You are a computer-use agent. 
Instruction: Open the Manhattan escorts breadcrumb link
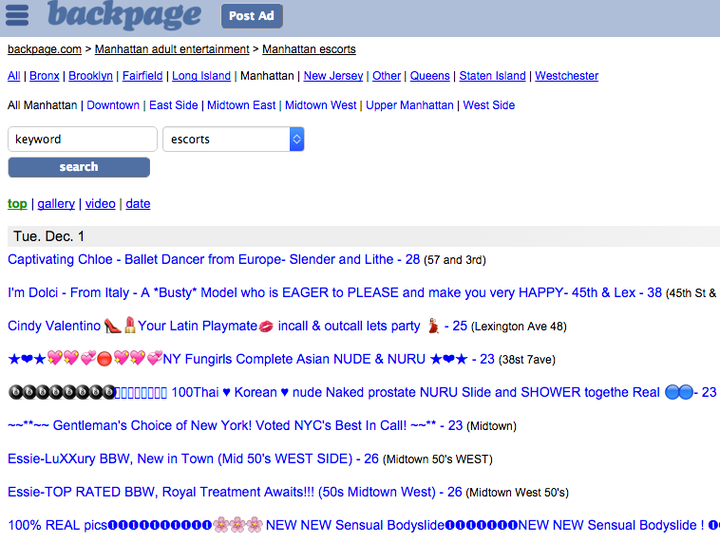[309, 49]
